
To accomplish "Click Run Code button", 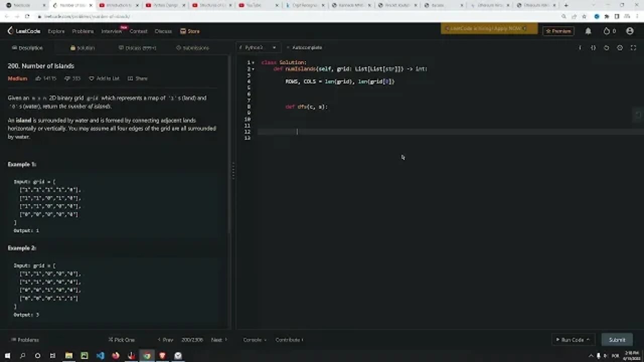I will pos(573,340).
